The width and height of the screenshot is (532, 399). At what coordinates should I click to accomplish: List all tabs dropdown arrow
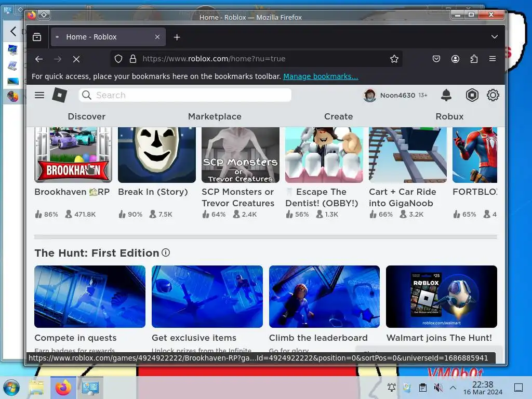pyautogui.click(x=495, y=37)
